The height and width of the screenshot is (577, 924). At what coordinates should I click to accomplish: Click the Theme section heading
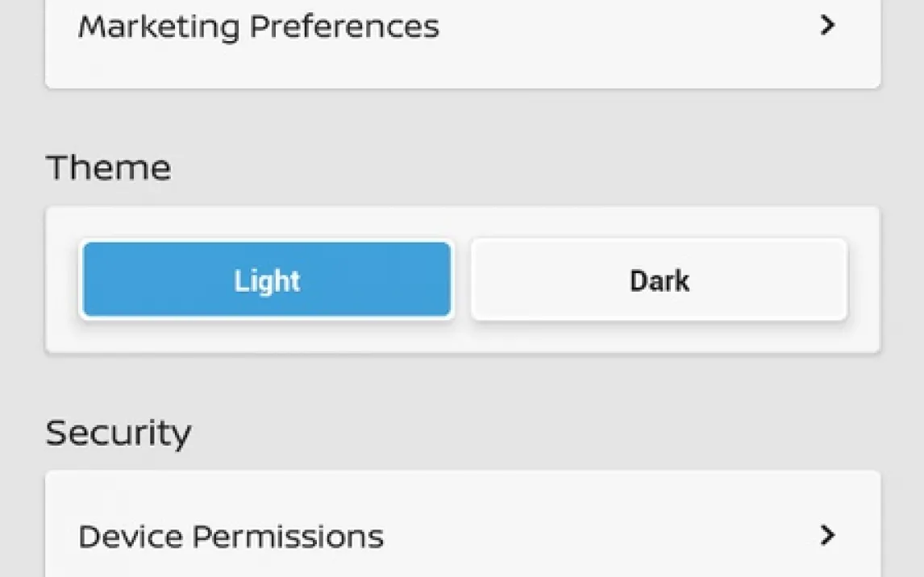(109, 168)
